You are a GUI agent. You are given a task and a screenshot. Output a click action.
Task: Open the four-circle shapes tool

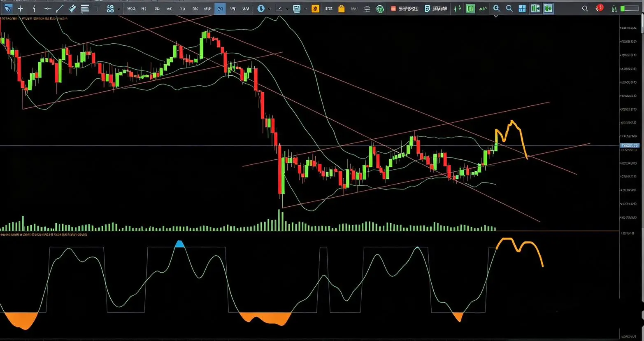pyautogui.click(x=110, y=8)
